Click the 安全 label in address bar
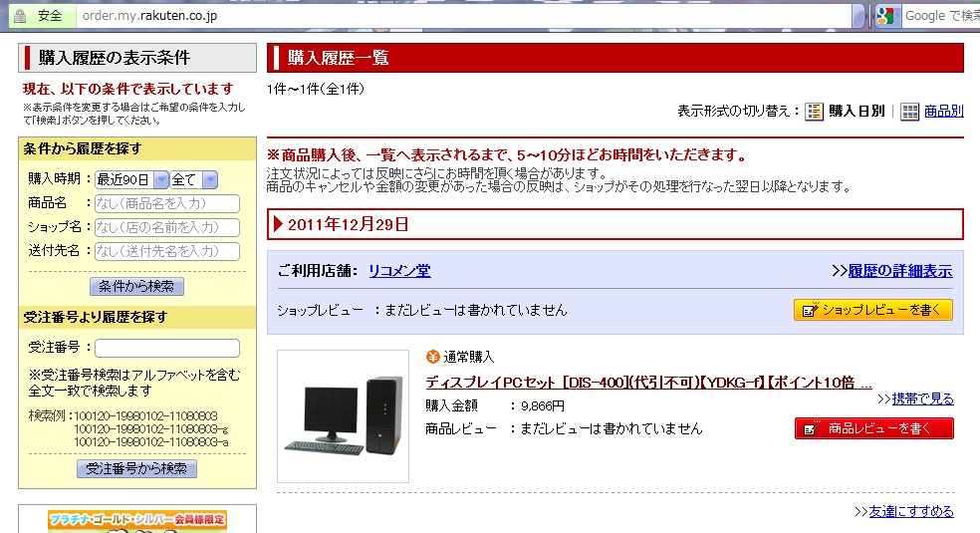Image resolution: width=980 pixels, height=533 pixels. [50, 16]
